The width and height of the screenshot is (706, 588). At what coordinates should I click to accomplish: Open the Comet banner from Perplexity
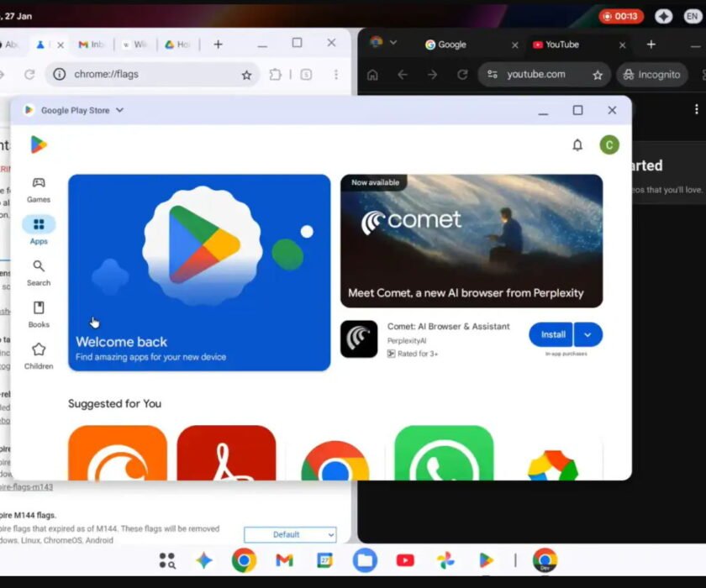click(x=471, y=239)
